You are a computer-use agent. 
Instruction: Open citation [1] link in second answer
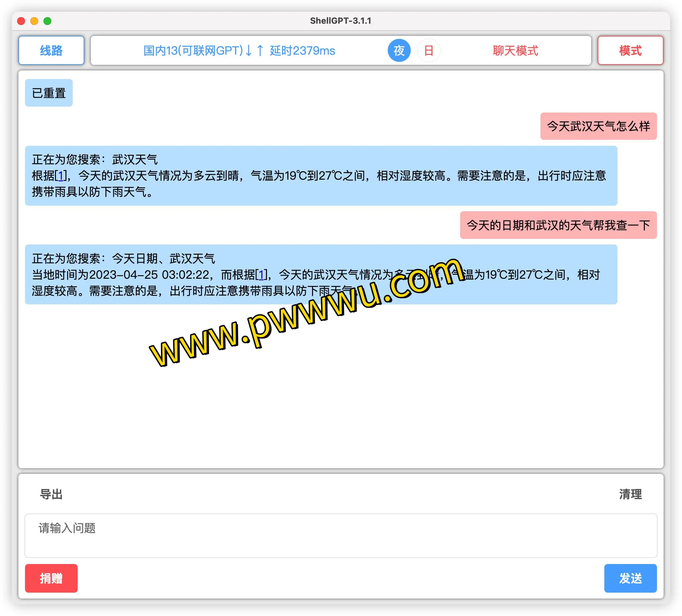(x=261, y=274)
